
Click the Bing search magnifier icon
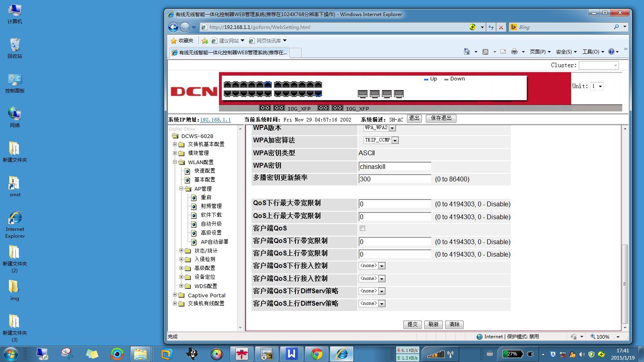coord(616,27)
